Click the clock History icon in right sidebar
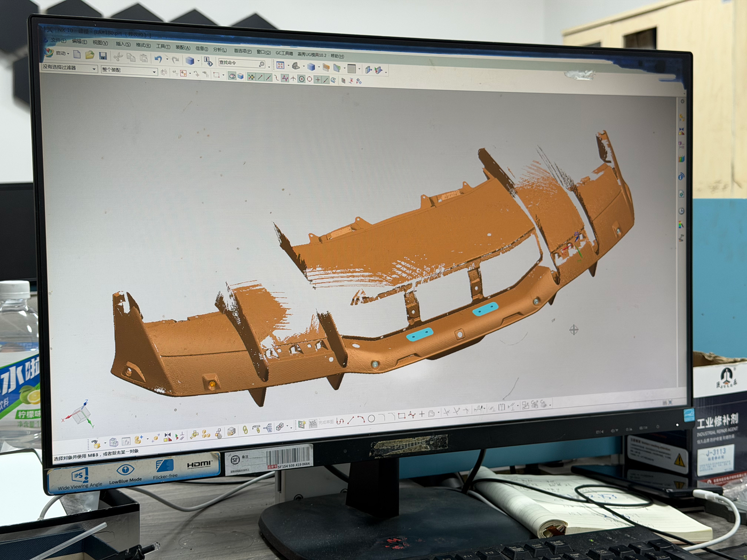The height and width of the screenshot is (560, 747). tap(681, 211)
